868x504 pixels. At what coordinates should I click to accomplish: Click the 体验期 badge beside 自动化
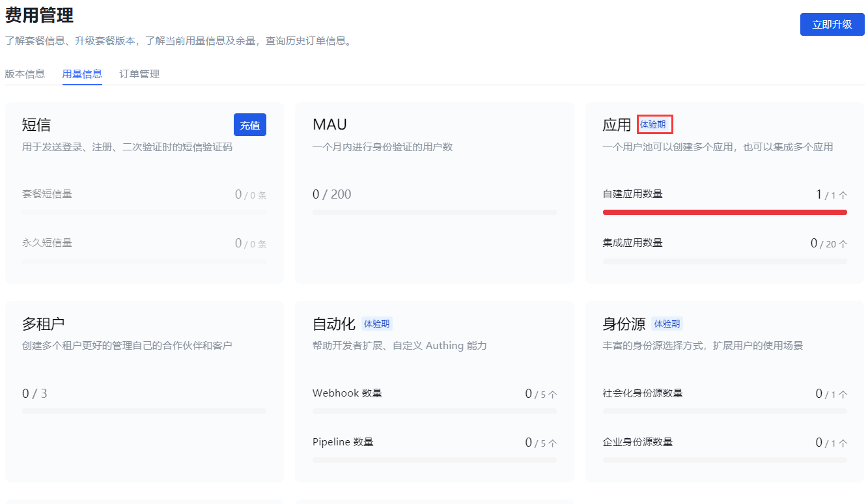pos(377,324)
